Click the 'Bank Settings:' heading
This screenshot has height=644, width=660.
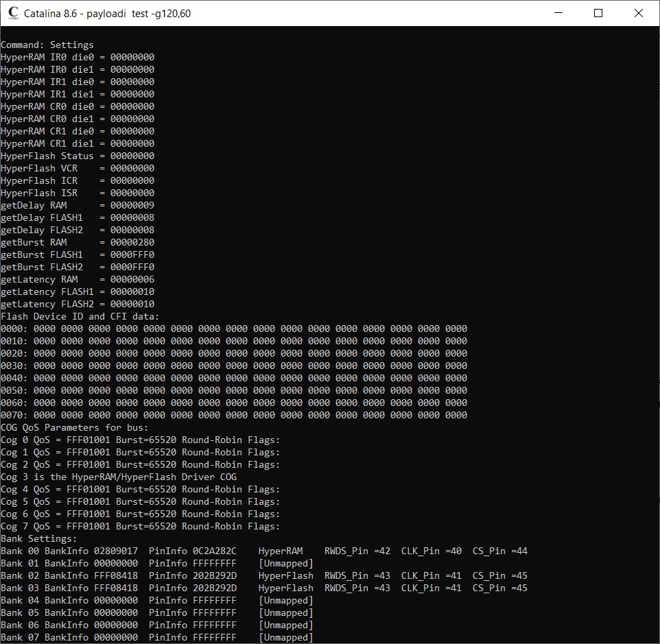point(38,538)
